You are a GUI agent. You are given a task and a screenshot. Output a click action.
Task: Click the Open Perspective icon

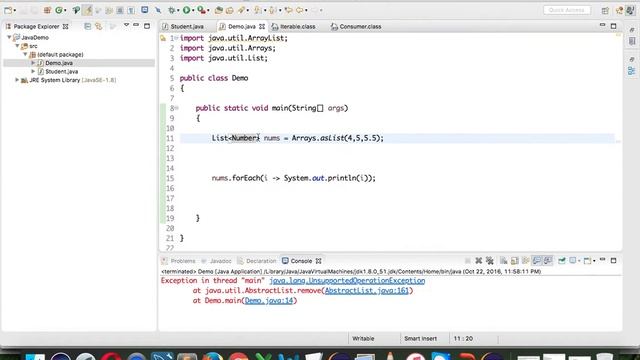605,10
